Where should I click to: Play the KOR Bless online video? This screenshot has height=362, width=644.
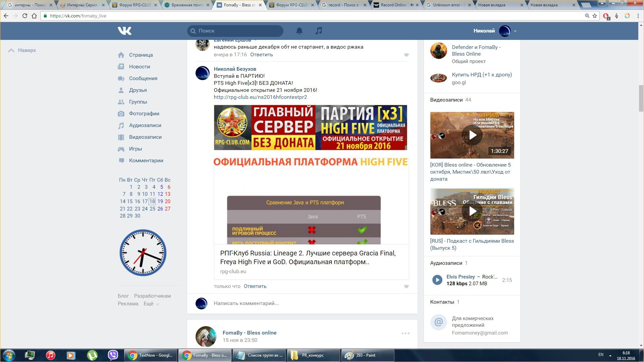[472, 135]
